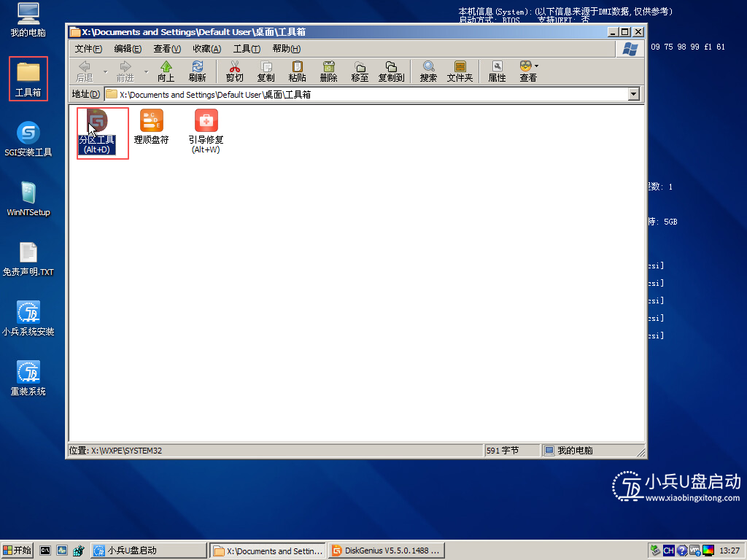Switch to DiskGenius taskbar button
Screen dimensions: 747x560
[386, 551]
